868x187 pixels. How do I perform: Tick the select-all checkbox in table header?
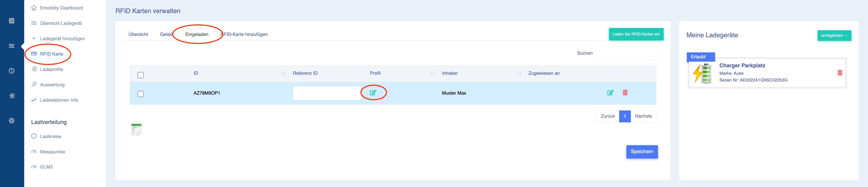click(x=141, y=75)
